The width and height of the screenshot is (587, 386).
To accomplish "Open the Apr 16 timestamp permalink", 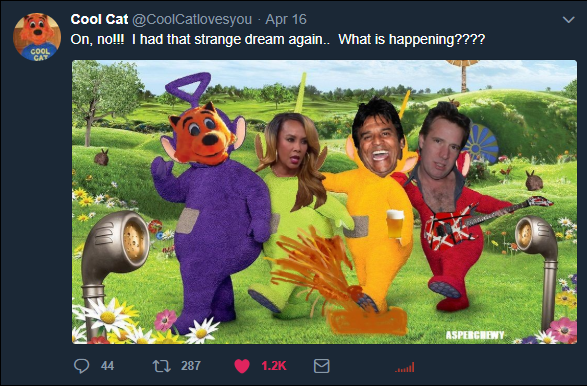I will [286, 19].
